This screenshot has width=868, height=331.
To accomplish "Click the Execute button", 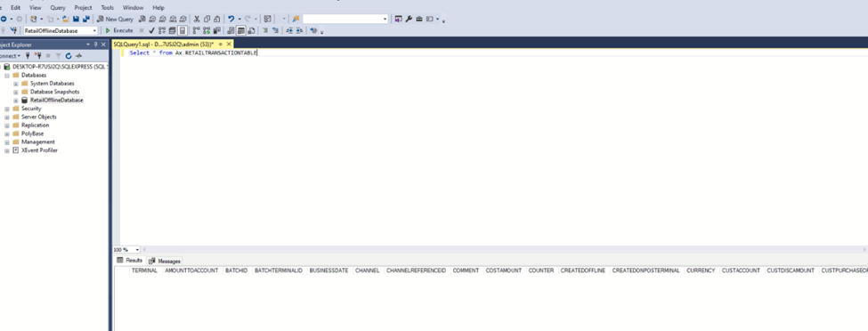I will [x=119, y=30].
